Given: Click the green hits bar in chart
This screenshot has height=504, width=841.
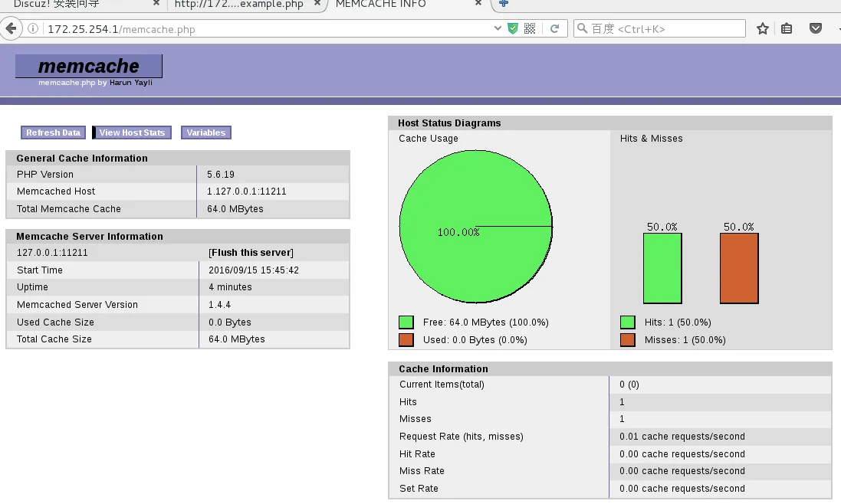Looking at the screenshot, I should coord(662,268).
